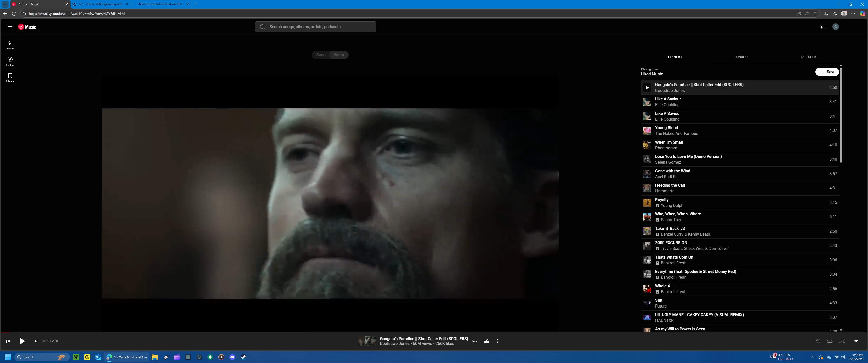Viewport: 868px width, 363px height.
Task: Open Library in sidebar
Action: pyautogui.click(x=10, y=77)
